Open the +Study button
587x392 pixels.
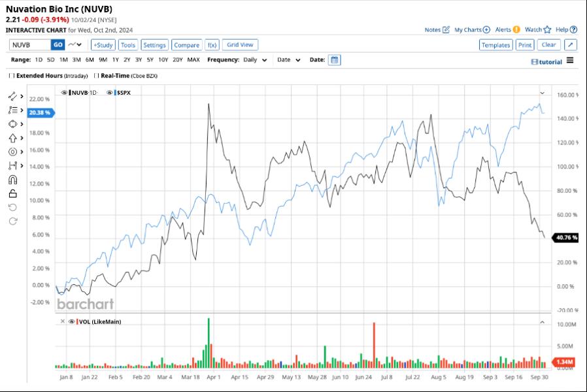103,45
